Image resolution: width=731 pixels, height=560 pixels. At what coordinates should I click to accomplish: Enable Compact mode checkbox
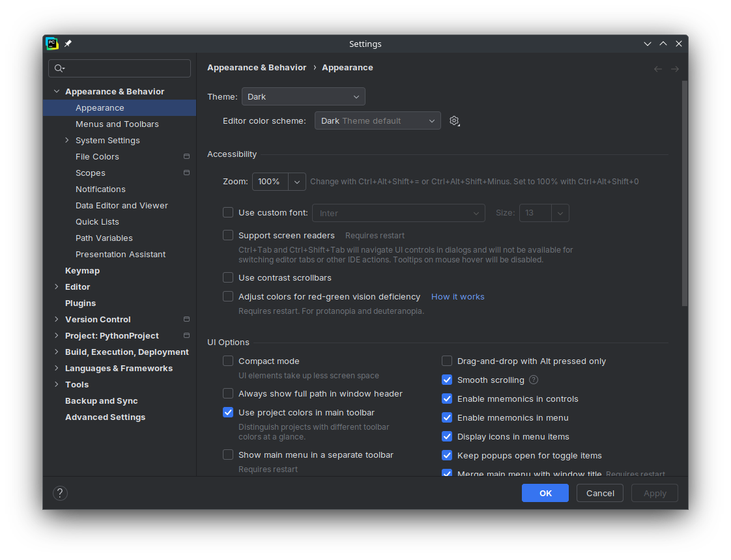[228, 361]
